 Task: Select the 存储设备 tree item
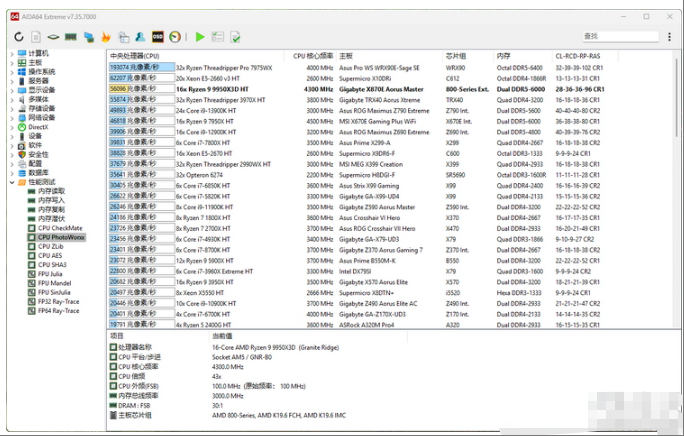(37, 109)
